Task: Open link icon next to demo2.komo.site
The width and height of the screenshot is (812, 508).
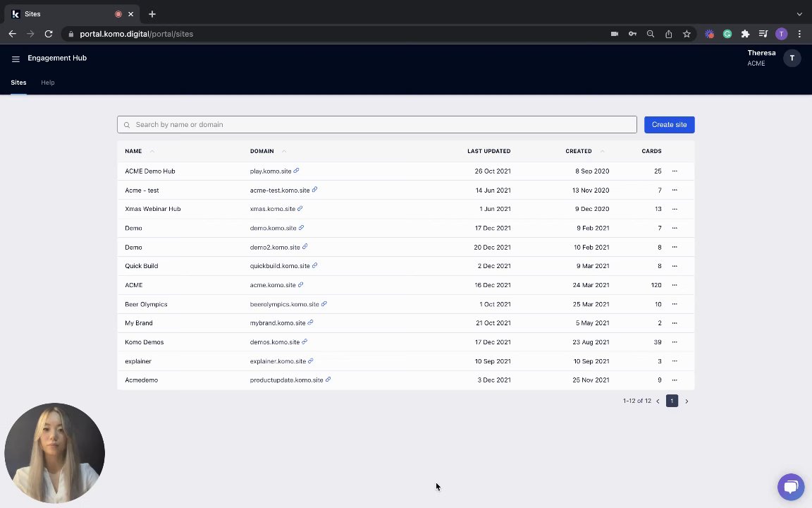Action: tap(304, 247)
